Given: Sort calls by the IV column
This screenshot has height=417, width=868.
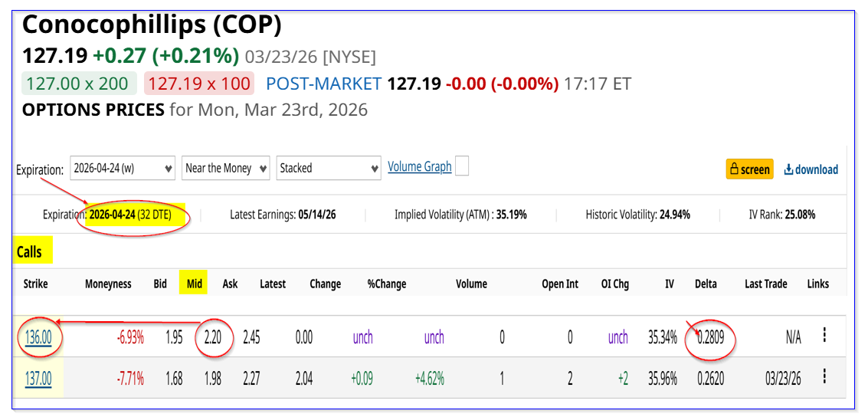Looking at the screenshot, I should (x=669, y=284).
